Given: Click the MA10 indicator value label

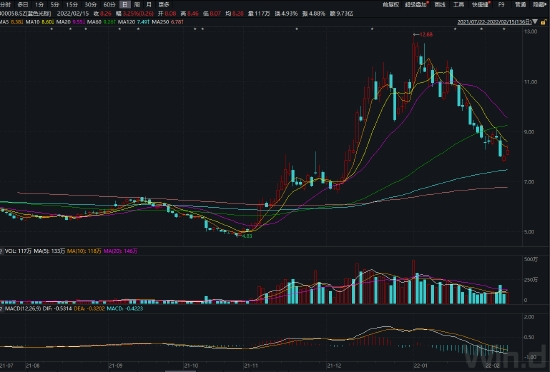Looking at the screenshot, I should (39, 22).
